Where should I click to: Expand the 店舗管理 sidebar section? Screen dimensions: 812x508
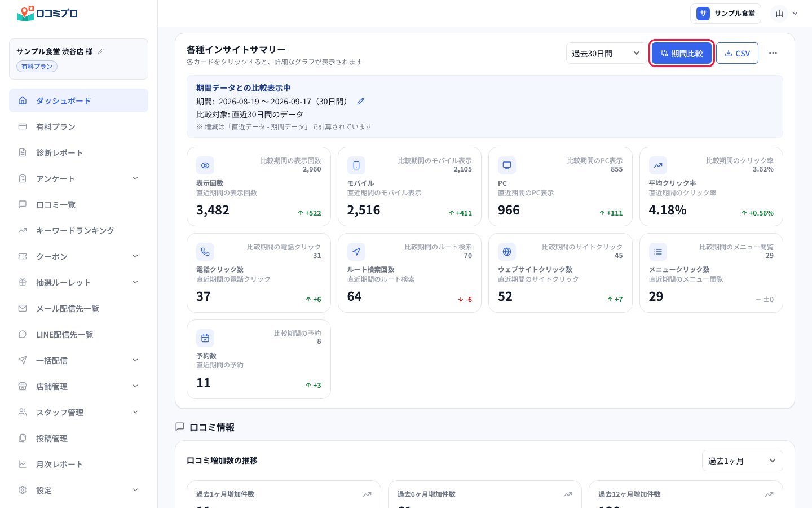click(78, 386)
